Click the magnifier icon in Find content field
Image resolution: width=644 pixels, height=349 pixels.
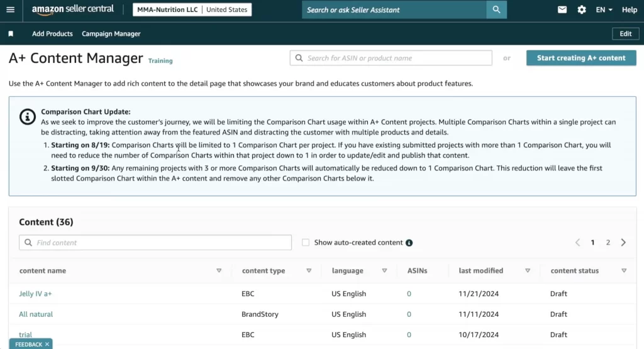tap(28, 243)
